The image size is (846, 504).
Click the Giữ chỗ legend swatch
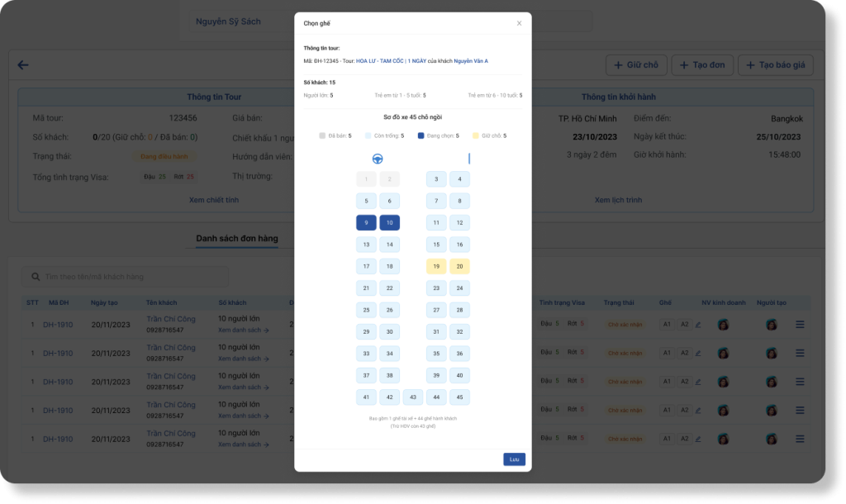click(x=475, y=136)
